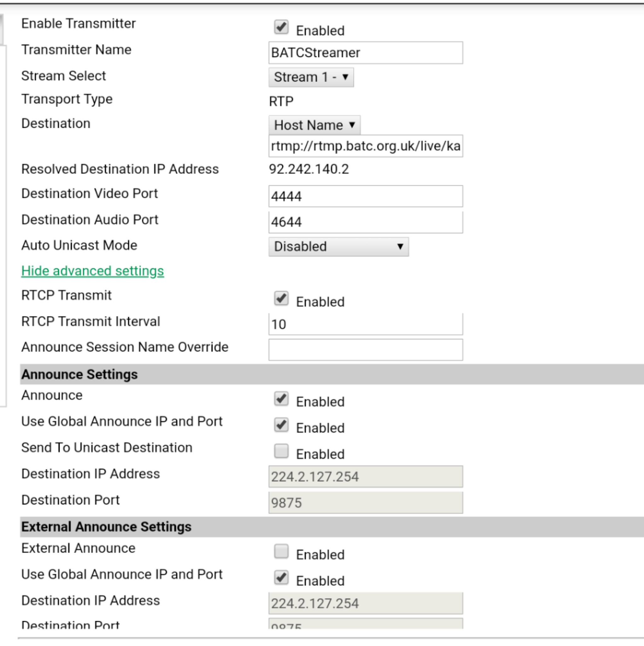The width and height of the screenshot is (644, 646).
Task: Open the Stream Select dropdown
Action: pos(311,77)
